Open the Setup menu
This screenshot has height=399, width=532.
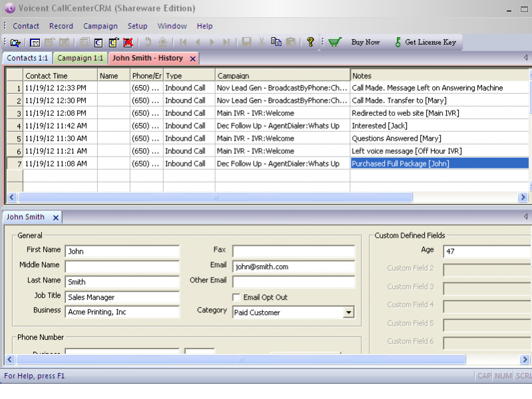coord(137,26)
